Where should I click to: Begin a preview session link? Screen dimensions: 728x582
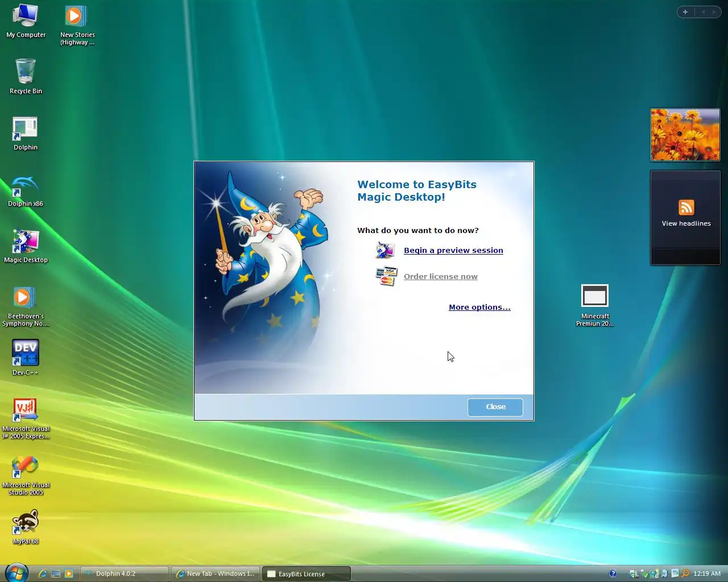coord(453,250)
